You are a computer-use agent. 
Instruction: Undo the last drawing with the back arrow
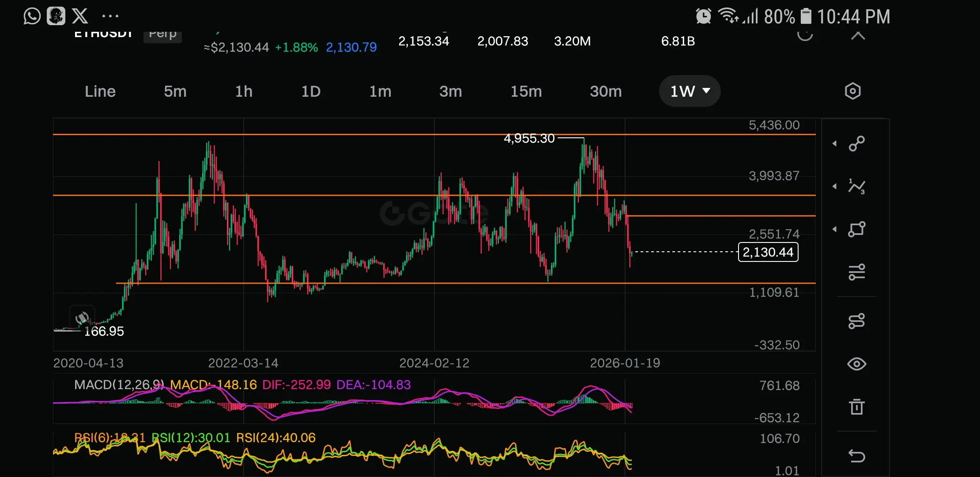click(x=857, y=455)
